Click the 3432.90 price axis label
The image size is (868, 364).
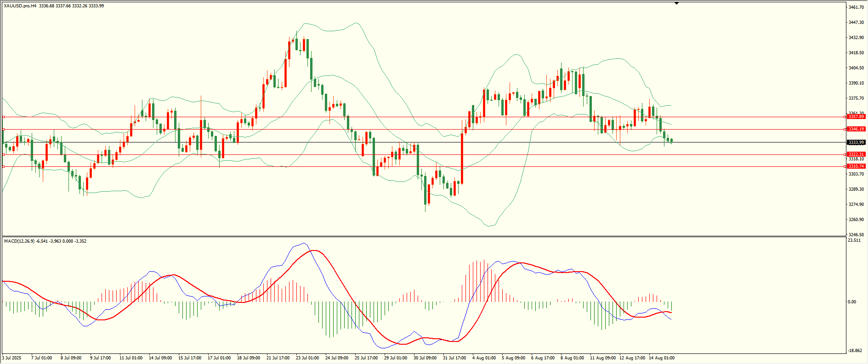click(856, 38)
